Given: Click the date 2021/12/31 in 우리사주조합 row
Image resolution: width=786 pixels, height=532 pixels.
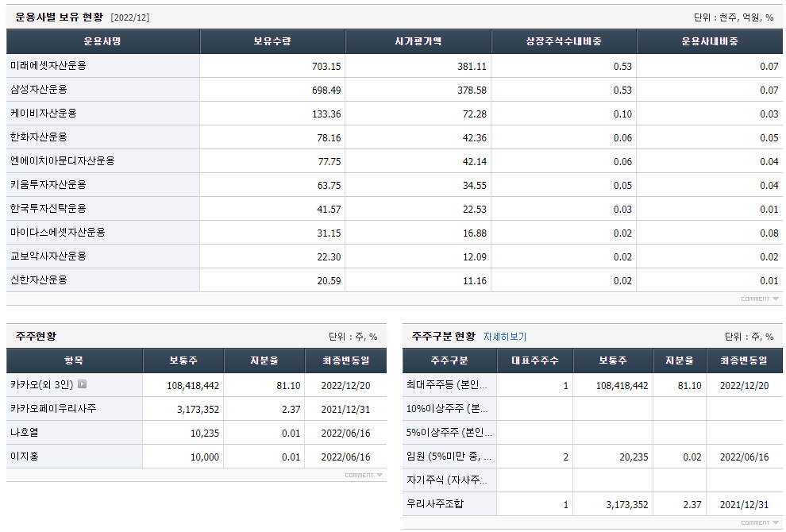Looking at the screenshot, I should [744, 505].
